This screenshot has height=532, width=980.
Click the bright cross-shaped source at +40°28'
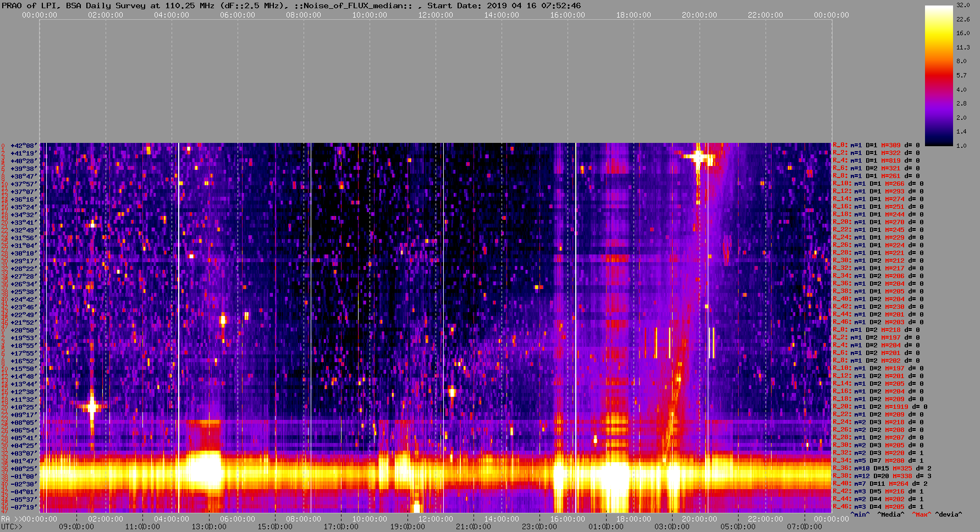(x=698, y=158)
